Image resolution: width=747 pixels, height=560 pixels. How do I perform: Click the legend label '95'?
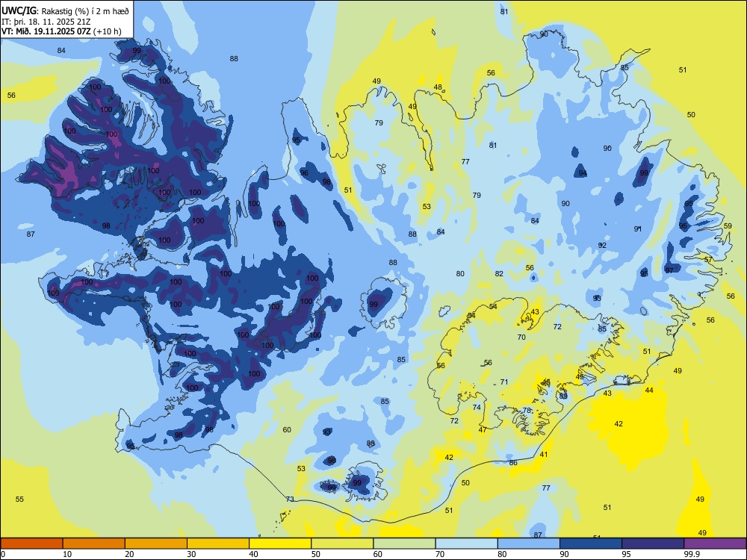627,554
